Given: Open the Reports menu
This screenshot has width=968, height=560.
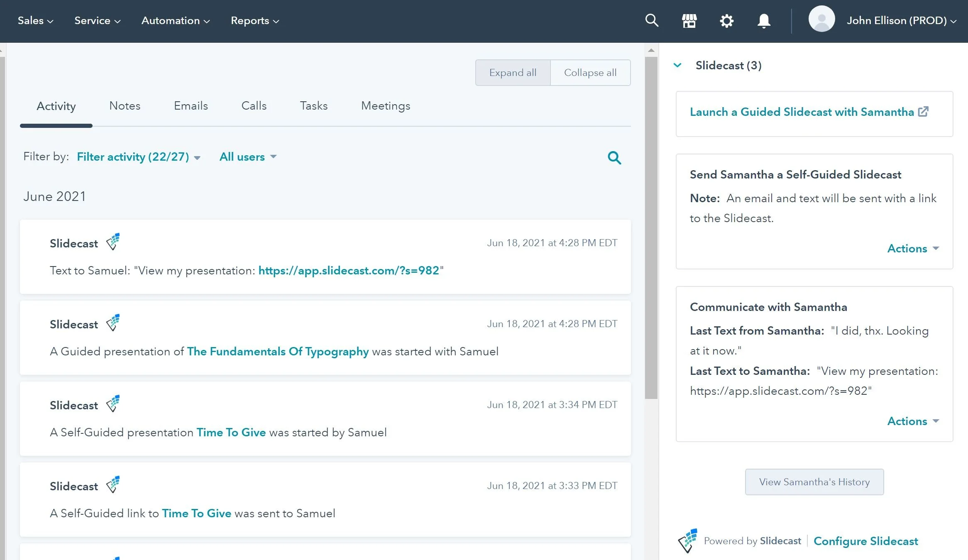Looking at the screenshot, I should [x=255, y=20].
